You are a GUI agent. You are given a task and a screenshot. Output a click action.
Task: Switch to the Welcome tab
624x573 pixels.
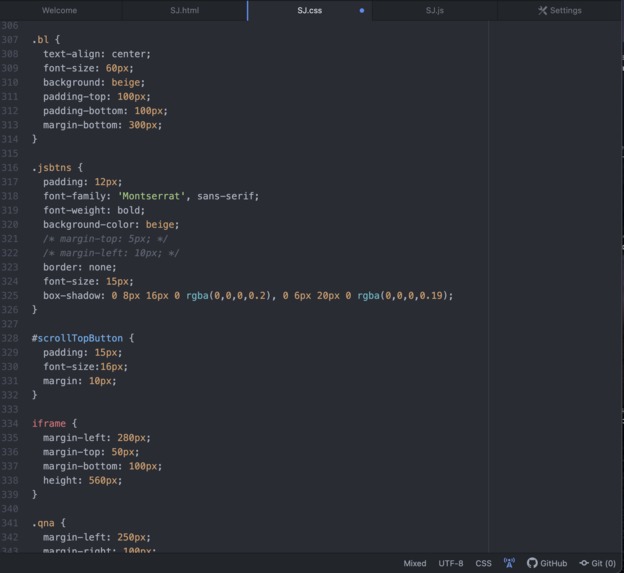click(x=60, y=10)
